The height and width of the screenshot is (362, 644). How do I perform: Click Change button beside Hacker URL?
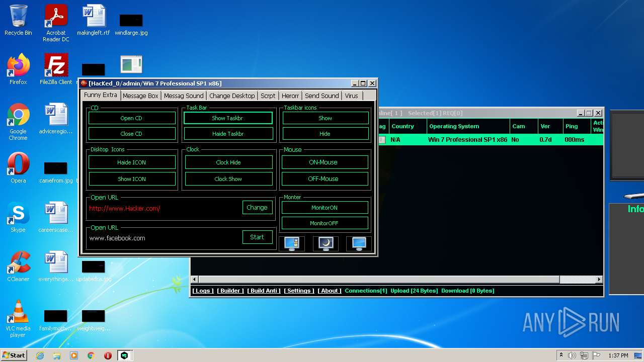[257, 208]
